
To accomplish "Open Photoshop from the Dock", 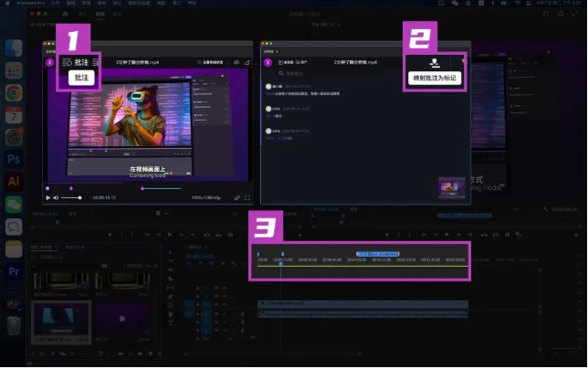I will pyautogui.click(x=14, y=159).
